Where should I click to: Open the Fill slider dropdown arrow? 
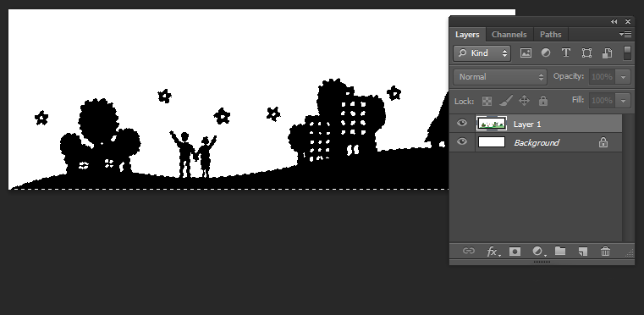(x=624, y=101)
